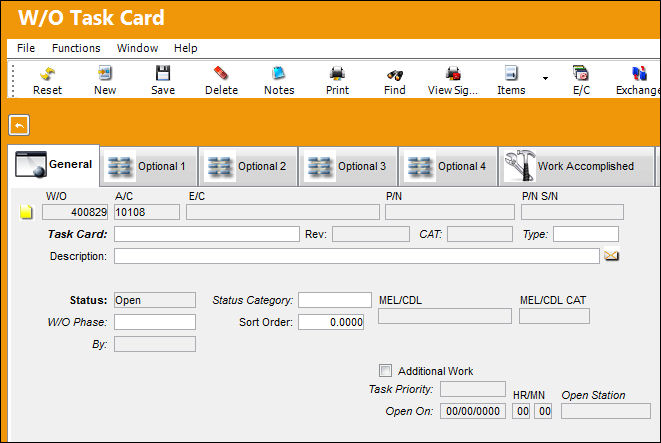Viewport: 661px width, 443px height.
Task: Click the W/O field showing 400829
Action: (75, 212)
